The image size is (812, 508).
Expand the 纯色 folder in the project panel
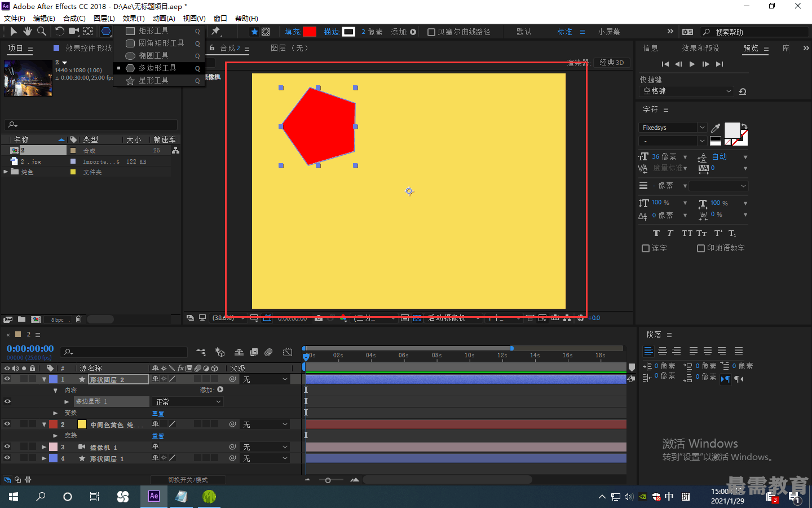pyautogui.click(x=6, y=172)
